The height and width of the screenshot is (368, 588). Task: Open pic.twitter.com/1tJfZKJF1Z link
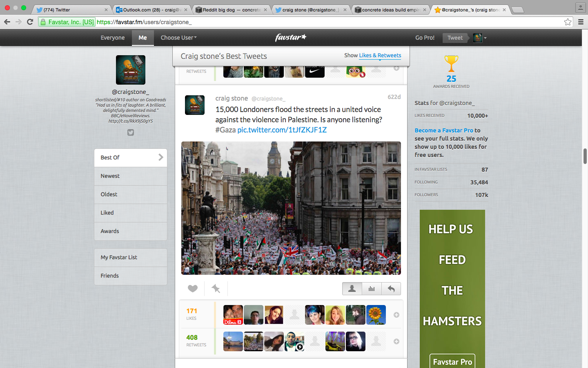pyautogui.click(x=282, y=130)
